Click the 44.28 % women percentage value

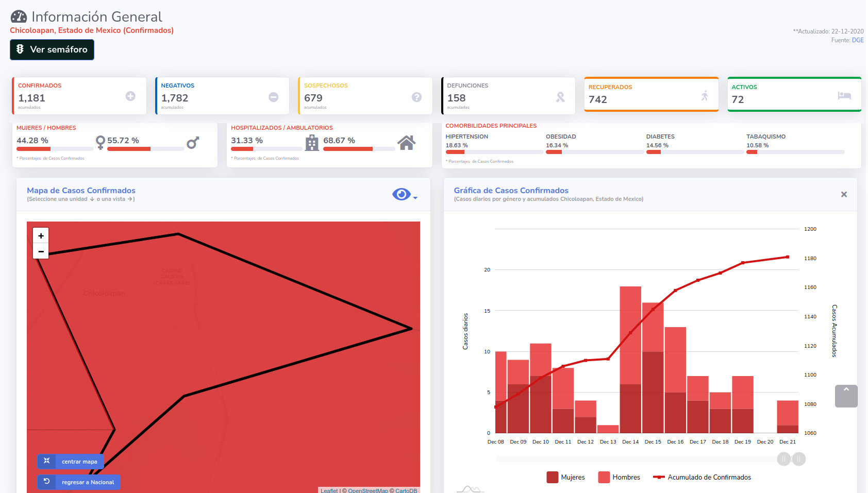[32, 140]
